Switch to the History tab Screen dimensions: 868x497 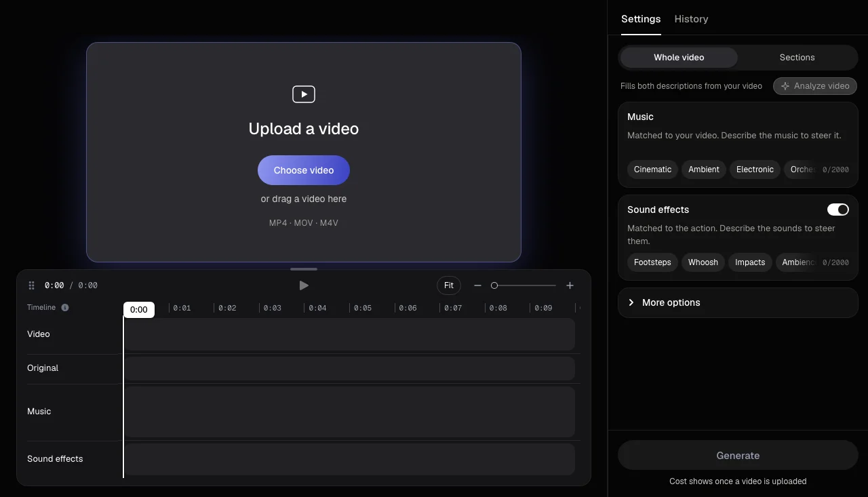point(691,19)
